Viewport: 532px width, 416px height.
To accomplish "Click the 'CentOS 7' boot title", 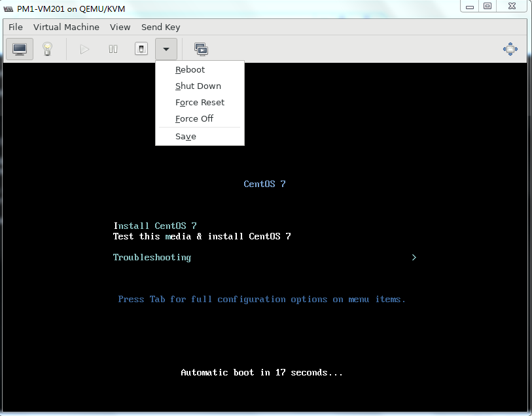I will [x=264, y=184].
